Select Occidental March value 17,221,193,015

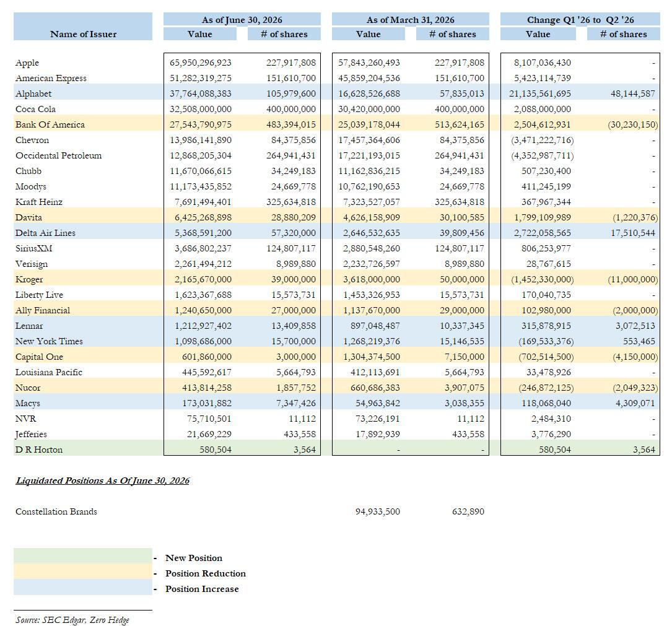click(x=369, y=155)
